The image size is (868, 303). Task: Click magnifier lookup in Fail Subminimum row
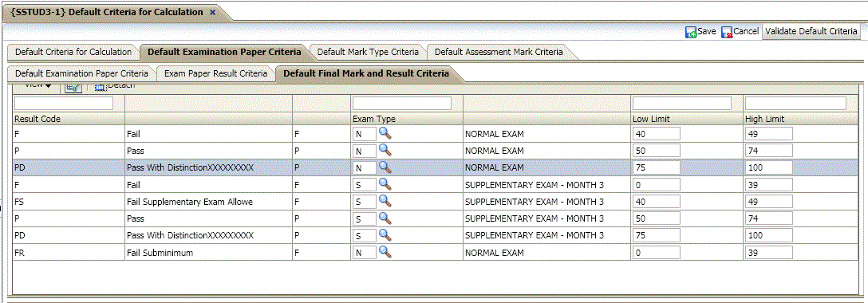tap(385, 252)
